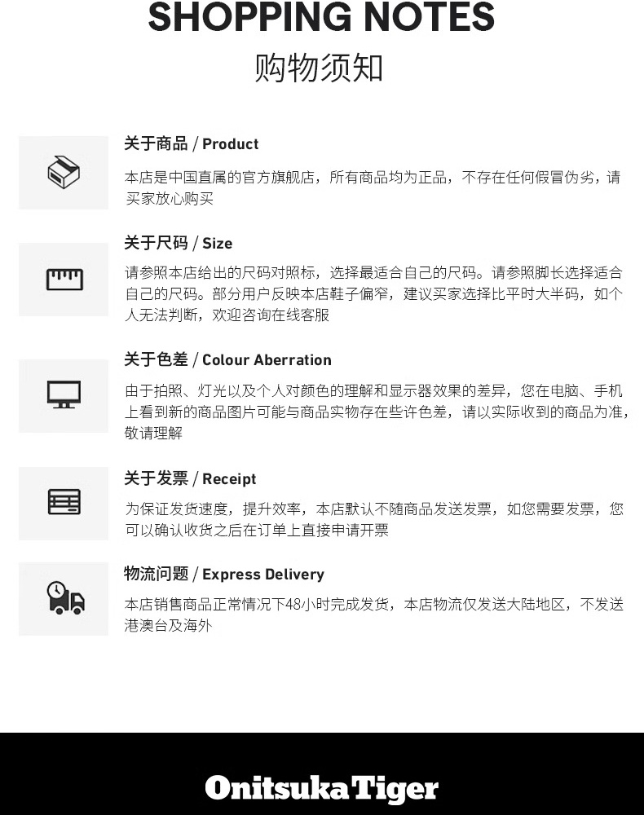Click the ruler size icon
The image size is (644, 815).
(x=64, y=280)
